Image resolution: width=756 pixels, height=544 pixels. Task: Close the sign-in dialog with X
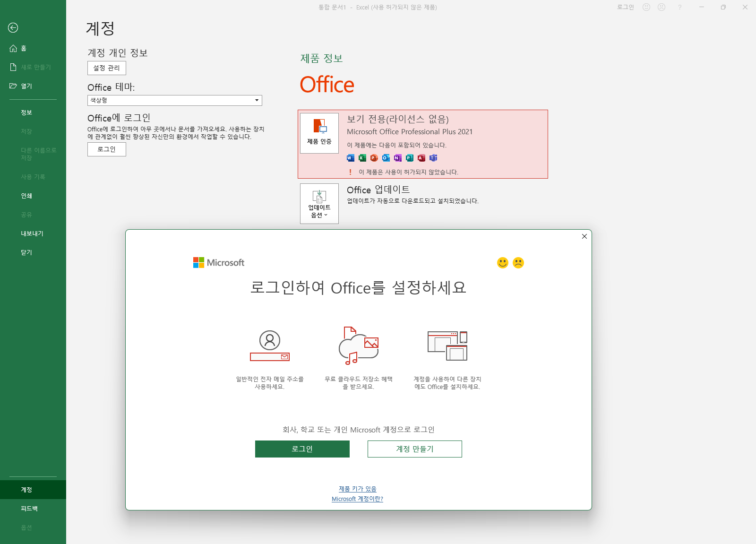coord(584,236)
